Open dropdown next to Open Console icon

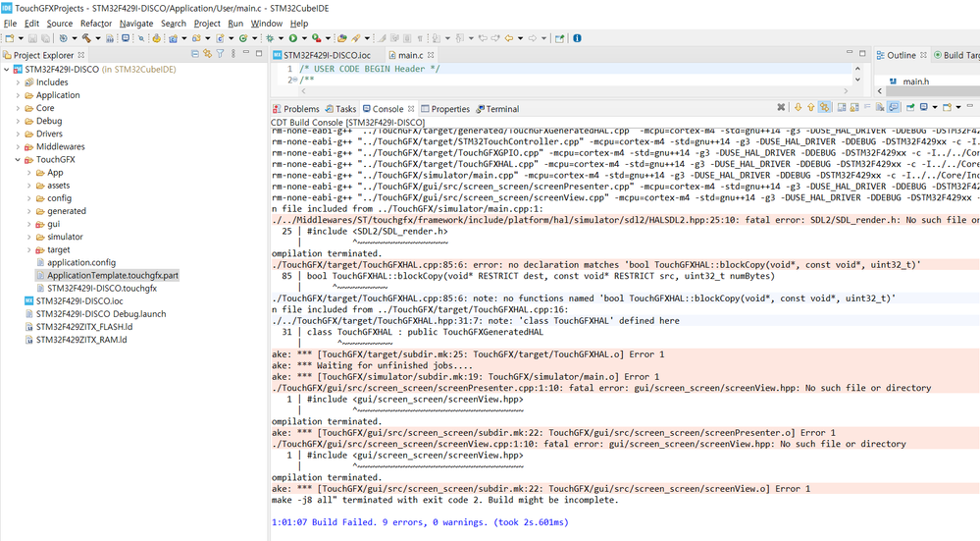(958, 108)
